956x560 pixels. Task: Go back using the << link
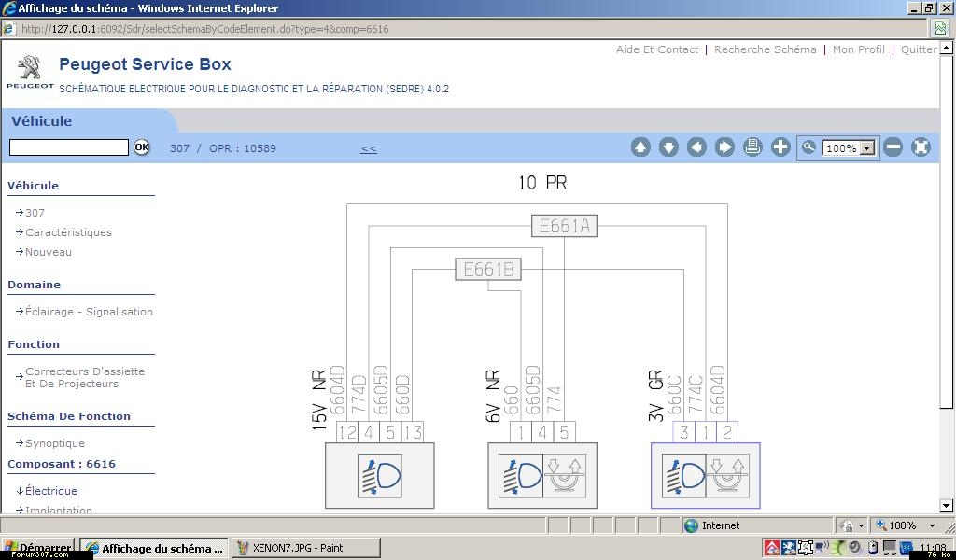coord(368,148)
